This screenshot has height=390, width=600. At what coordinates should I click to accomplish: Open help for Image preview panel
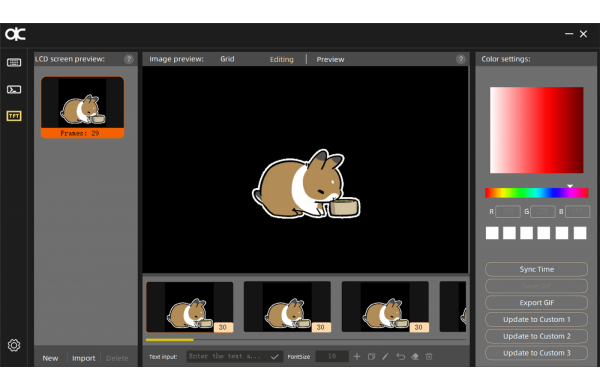pos(461,59)
